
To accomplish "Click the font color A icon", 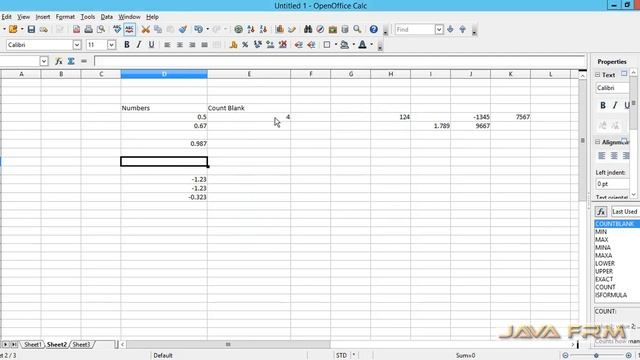I will tap(362, 45).
